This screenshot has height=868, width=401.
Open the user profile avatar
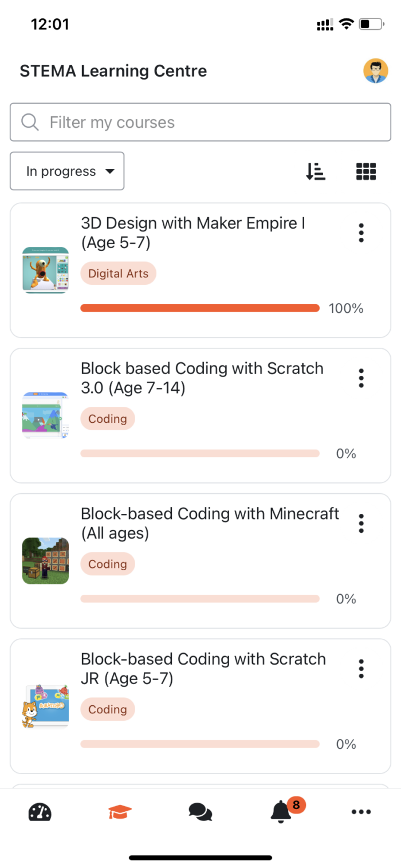click(x=375, y=71)
